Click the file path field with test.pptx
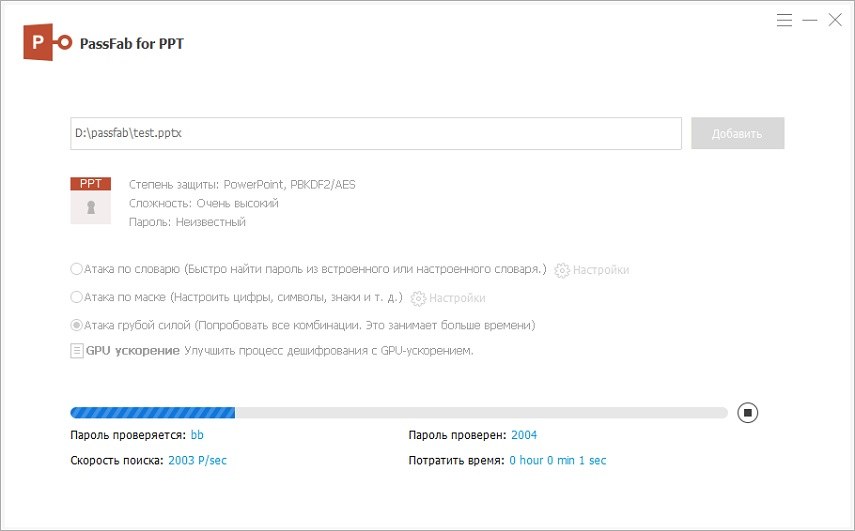This screenshot has width=855, height=531. point(375,133)
